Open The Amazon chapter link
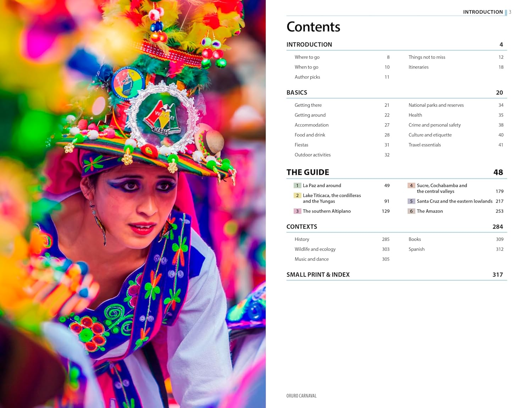The height and width of the screenshot is (408, 532). coord(430,211)
